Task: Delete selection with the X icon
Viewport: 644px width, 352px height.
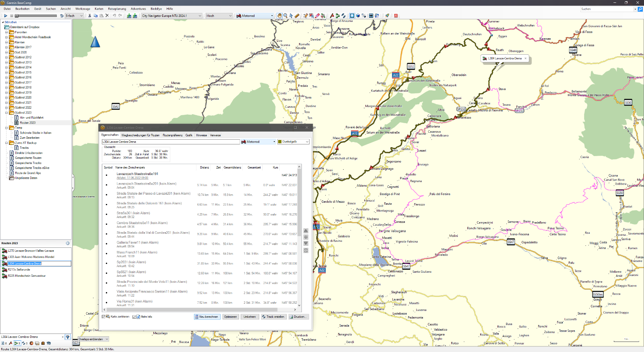Action: pyautogui.click(x=107, y=16)
